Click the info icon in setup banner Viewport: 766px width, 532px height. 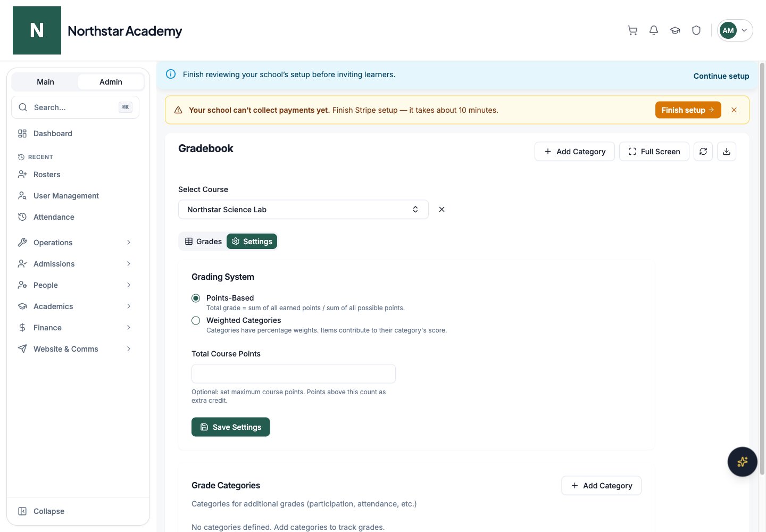click(x=171, y=74)
